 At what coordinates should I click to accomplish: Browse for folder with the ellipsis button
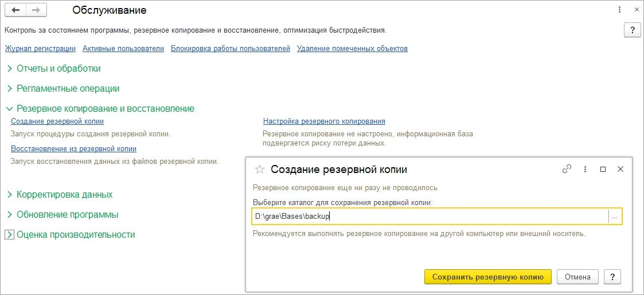coord(615,217)
